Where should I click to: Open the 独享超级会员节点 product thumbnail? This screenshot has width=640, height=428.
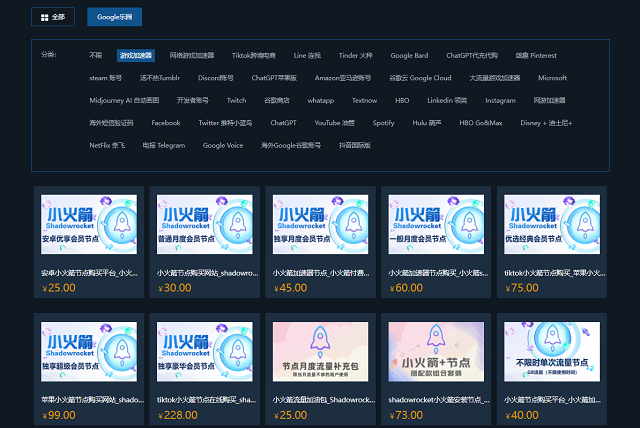[89, 352]
